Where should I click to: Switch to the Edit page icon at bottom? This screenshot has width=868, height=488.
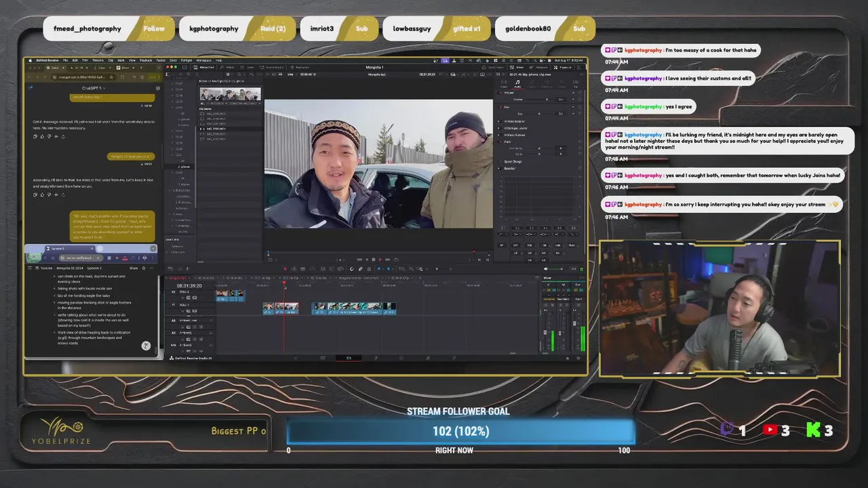349,357
